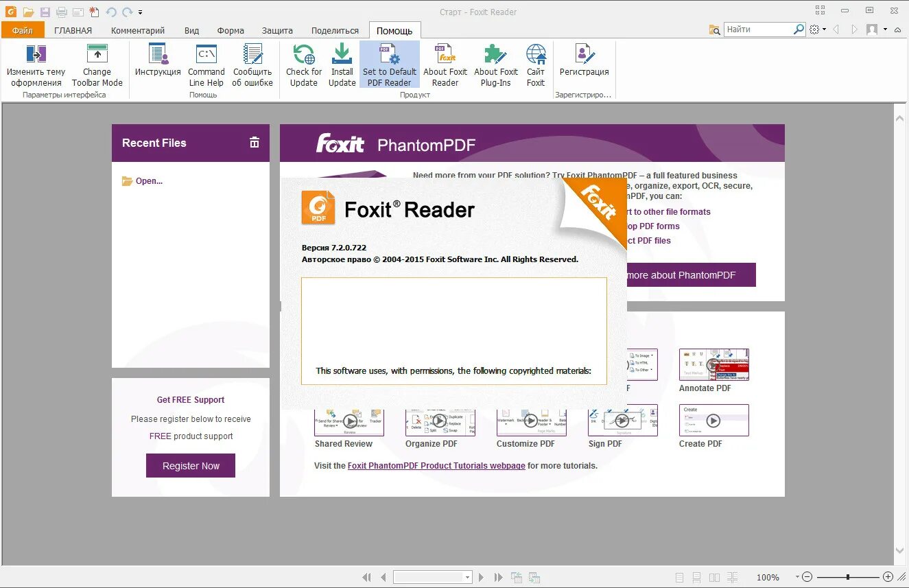The height and width of the screenshot is (588, 909).
Task: Click zoom out minus button
Action: pyautogui.click(x=807, y=577)
